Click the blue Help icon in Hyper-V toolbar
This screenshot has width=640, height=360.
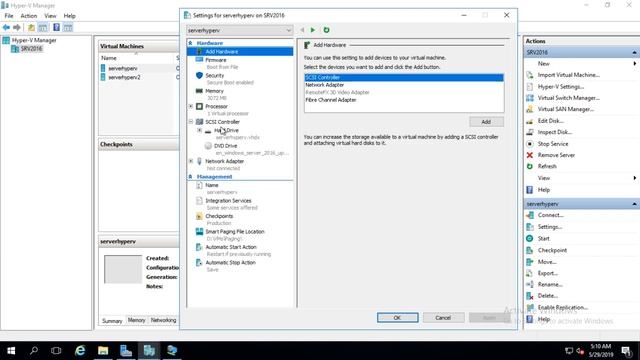[56, 27]
